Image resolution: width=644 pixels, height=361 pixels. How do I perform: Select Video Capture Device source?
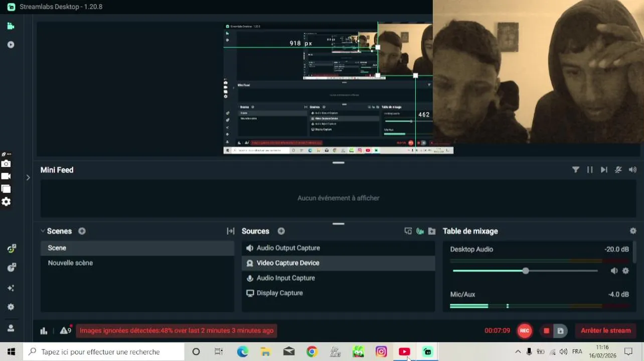[x=339, y=263]
